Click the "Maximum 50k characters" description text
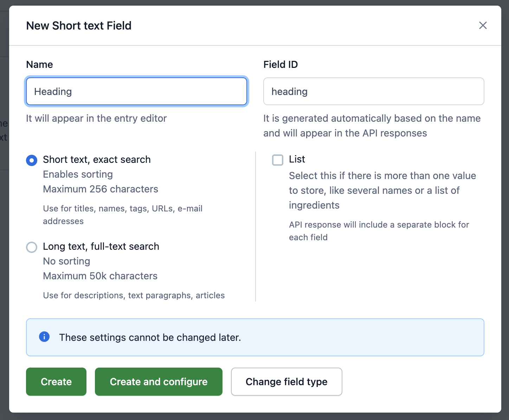The image size is (509, 420). tap(100, 276)
